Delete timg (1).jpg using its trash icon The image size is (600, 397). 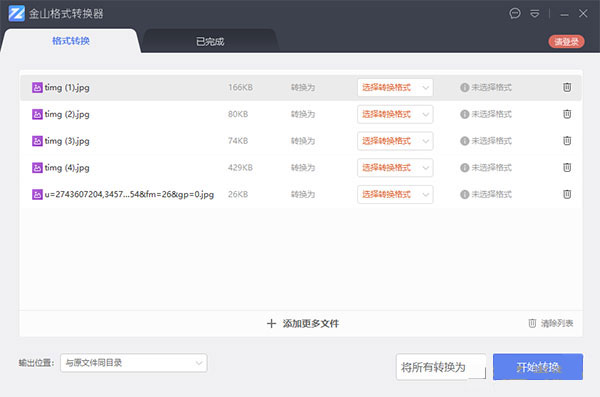(x=567, y=87)
